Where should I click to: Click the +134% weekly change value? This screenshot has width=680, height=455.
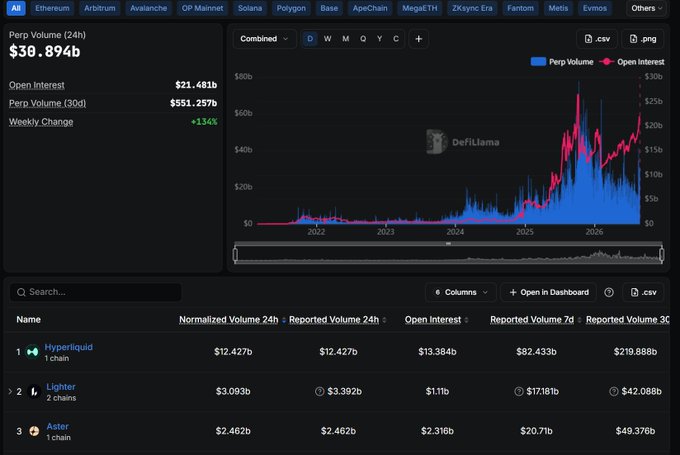[x=204, y=122]
